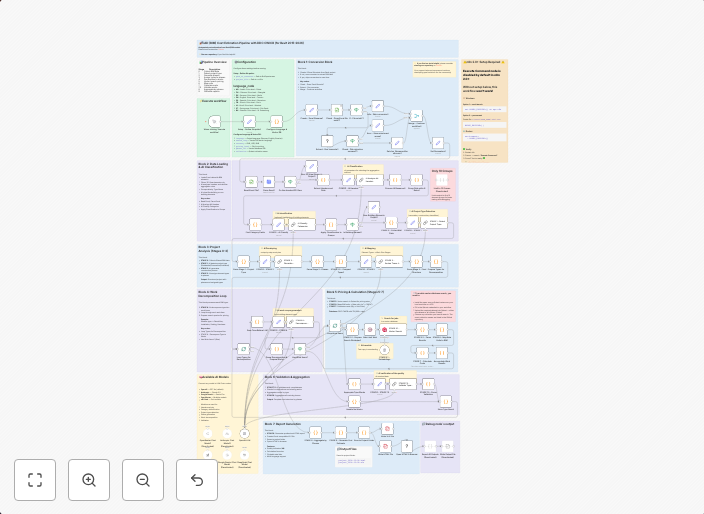Zoom out using the magnifier minus button
Viewport: 704px width, 514px height.
click(x=143, y=480)
